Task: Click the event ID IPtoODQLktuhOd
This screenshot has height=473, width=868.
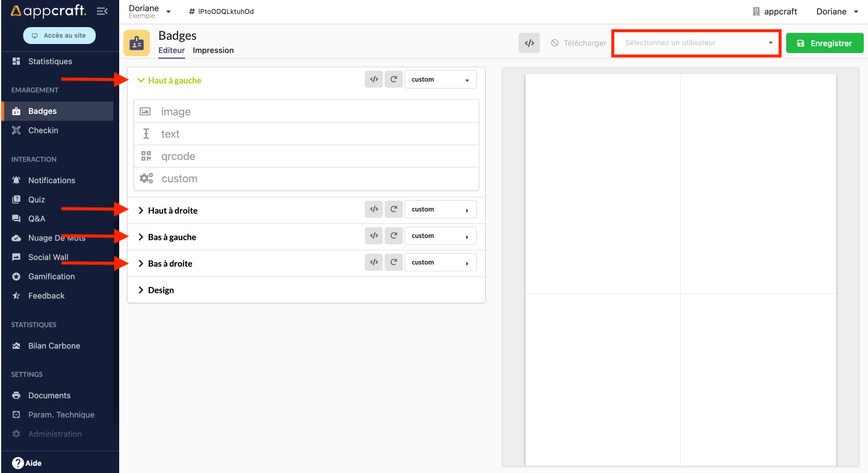Action: pyautogui.click(x=221, y=11)
